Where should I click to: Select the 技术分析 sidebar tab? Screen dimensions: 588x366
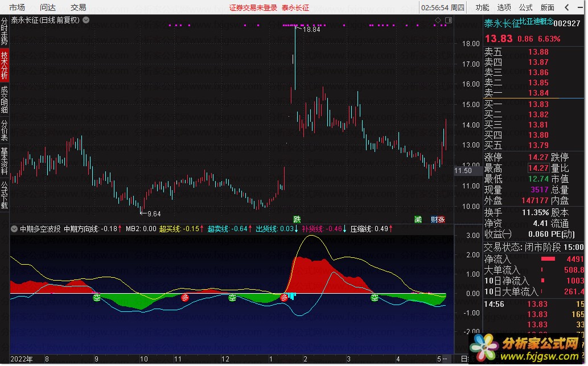(4, 65)
